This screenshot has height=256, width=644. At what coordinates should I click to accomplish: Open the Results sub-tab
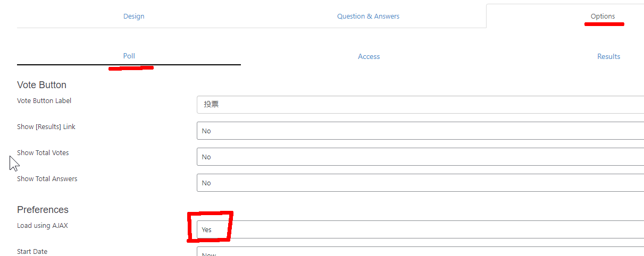(608, 56)
